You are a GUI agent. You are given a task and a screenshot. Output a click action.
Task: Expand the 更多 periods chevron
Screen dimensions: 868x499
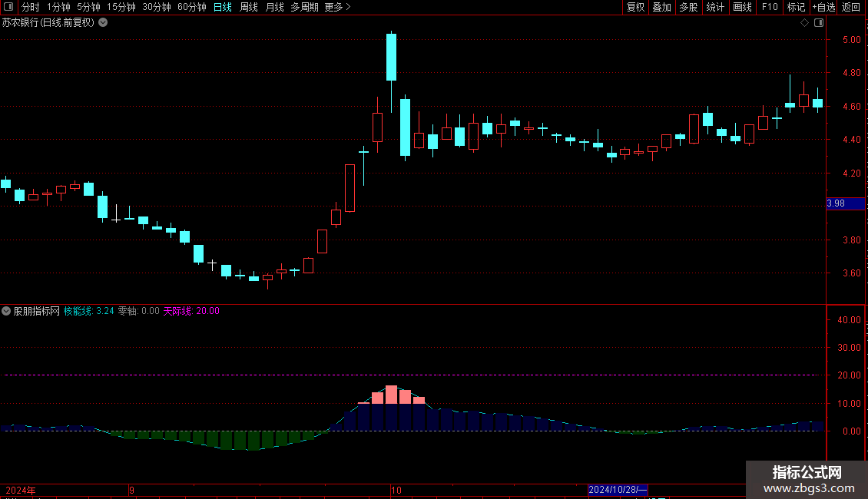click(348, 7)
